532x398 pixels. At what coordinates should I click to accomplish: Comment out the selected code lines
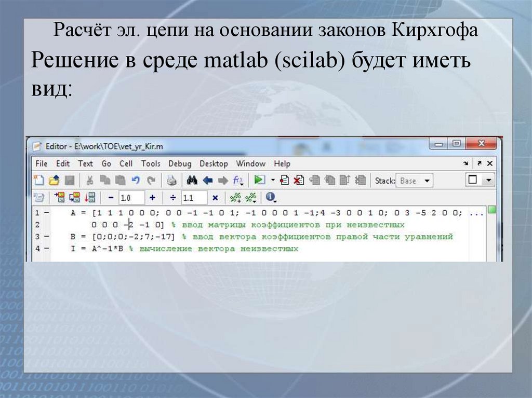tap(234, 197)
